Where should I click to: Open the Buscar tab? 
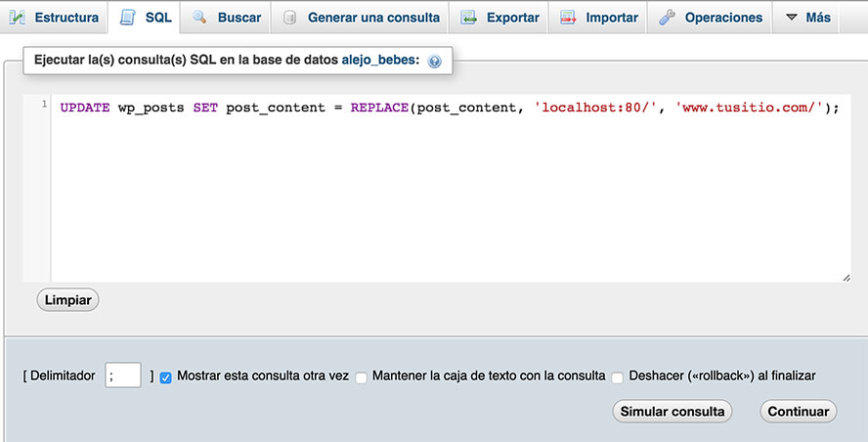[x=227, y=18]
